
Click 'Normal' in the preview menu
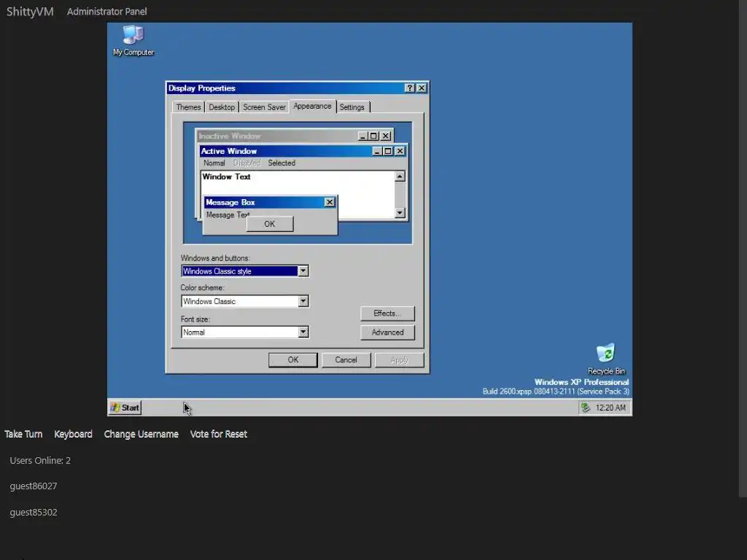click(x=214, y=163)
